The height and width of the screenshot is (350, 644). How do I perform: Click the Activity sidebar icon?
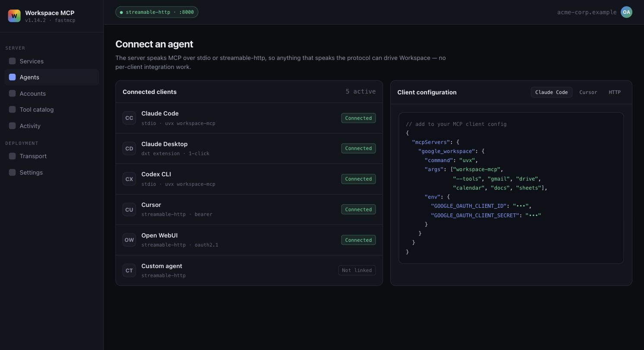coord(12,126)
